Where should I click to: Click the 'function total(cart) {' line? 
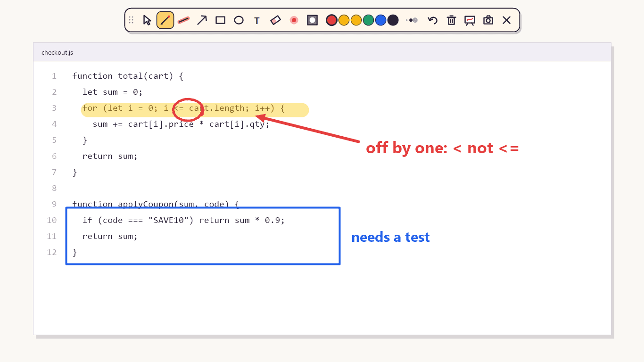[128, 76]
